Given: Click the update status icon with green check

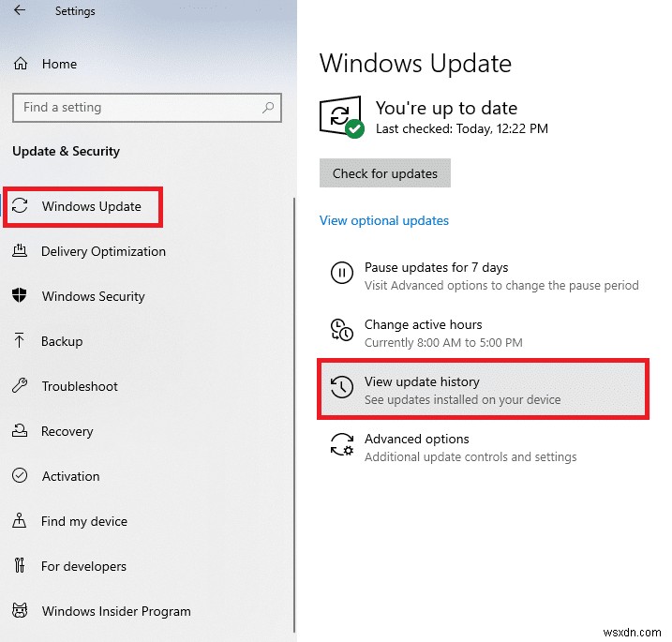Looking at the screenshot, I should (x=341, y=117).
